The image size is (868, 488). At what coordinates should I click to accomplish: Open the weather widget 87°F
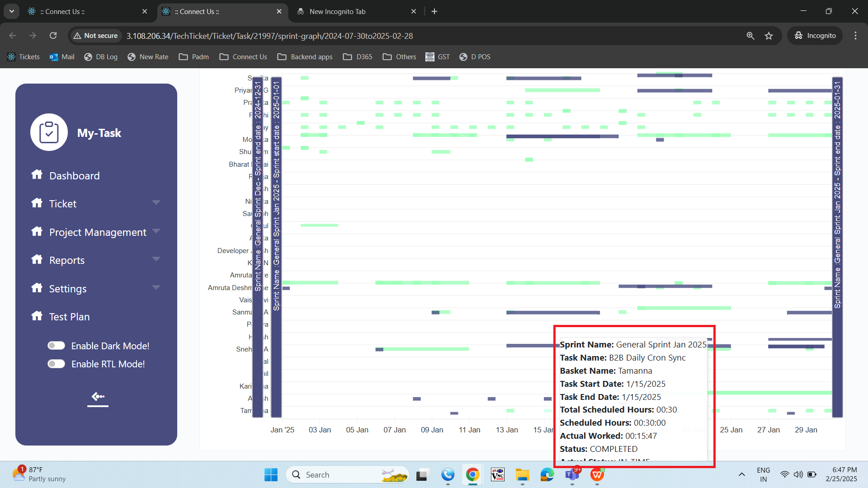[39, 474]
